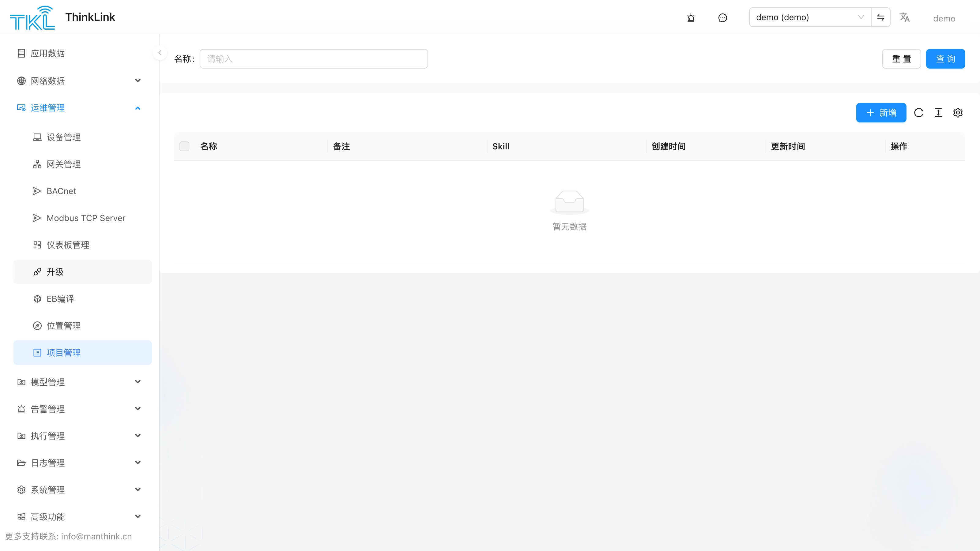The height and width of the screenshot is (551, 980).
Task: Open the table column settings gear
Action: [958, 113]
